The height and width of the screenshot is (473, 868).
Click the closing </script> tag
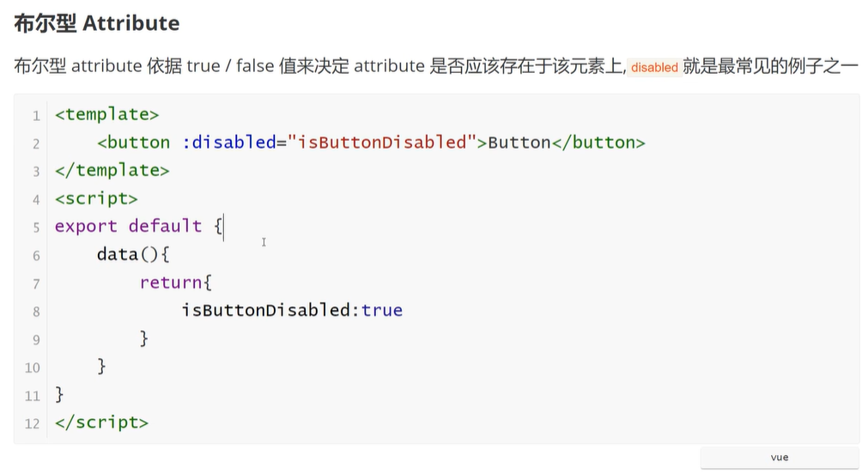[x=101, y=422]
